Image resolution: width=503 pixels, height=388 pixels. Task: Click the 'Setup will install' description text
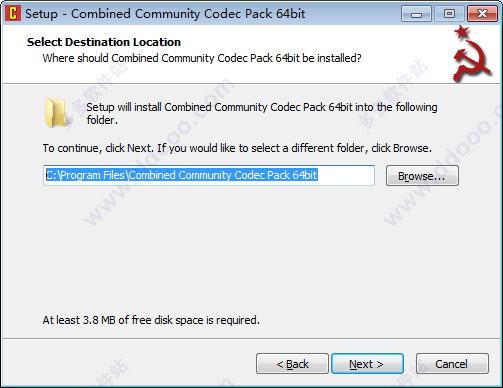pyautogui.click(x=262, y=113)
